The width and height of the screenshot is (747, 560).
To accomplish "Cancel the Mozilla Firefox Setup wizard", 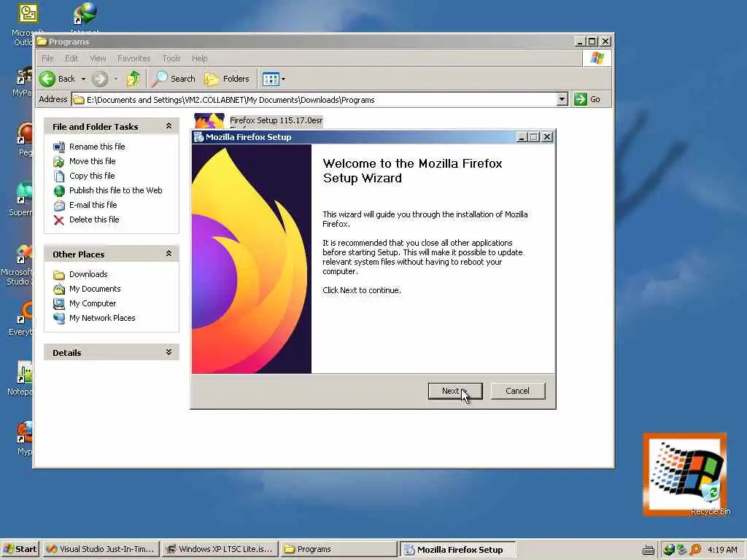I will click(517, 391).
